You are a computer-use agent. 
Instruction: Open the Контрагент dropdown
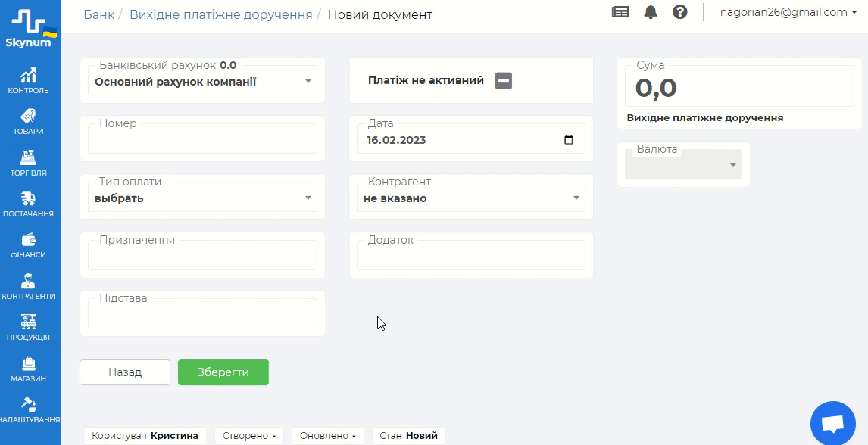(471, 198)
